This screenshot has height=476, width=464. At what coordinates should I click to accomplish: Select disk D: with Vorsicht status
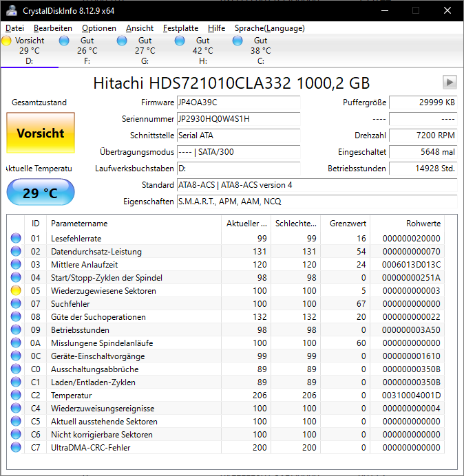(x=29, y=51)
